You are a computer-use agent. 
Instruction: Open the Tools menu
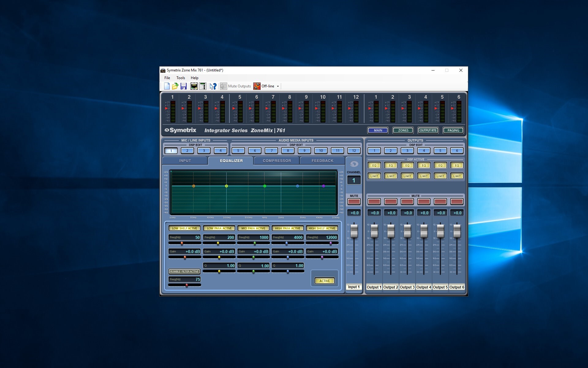coord(180,78)
